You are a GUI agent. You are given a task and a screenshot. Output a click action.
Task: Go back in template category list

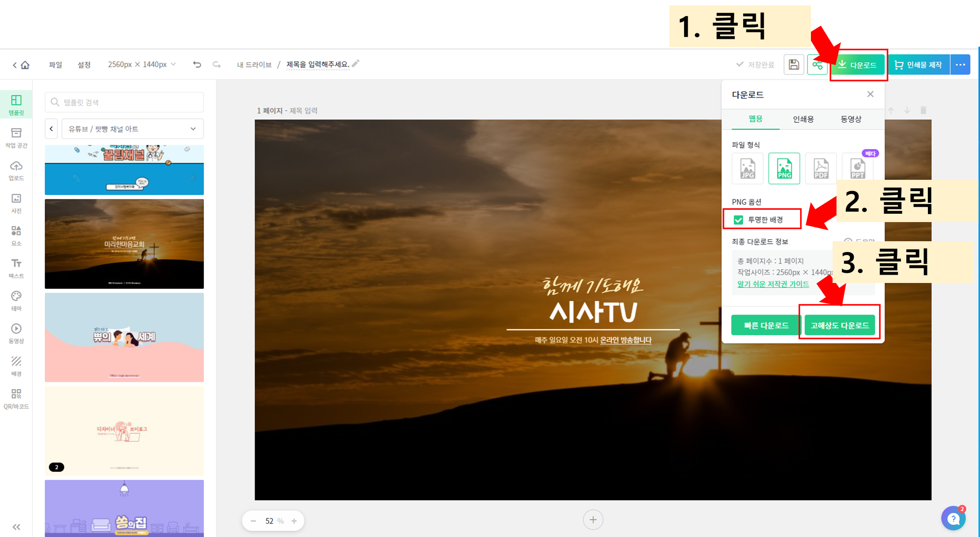click(x=51, y=129)
